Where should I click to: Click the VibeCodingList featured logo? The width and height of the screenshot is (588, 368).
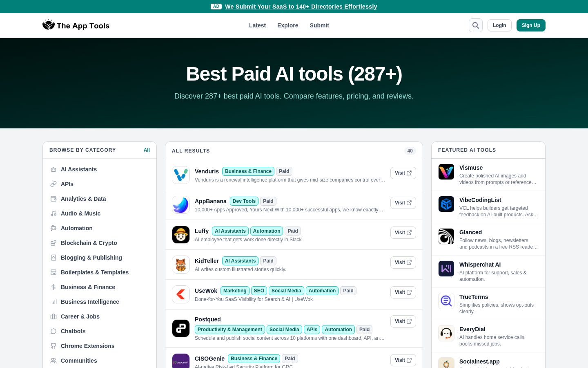tap(446, 204)
